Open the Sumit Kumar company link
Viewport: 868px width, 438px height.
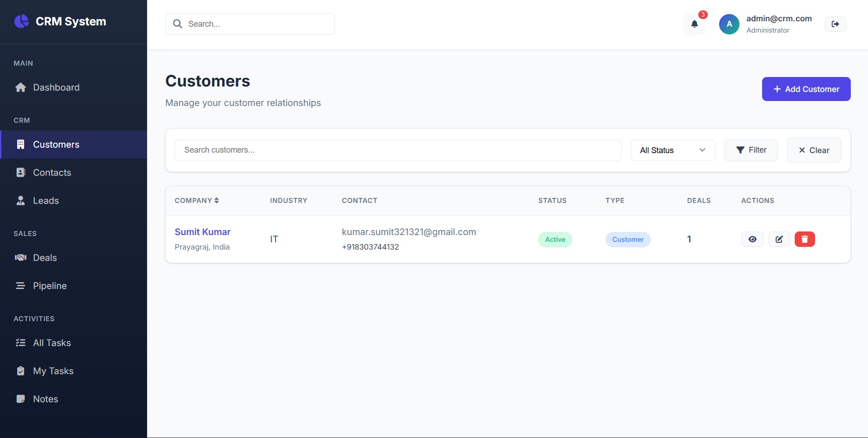pos(202,232)
